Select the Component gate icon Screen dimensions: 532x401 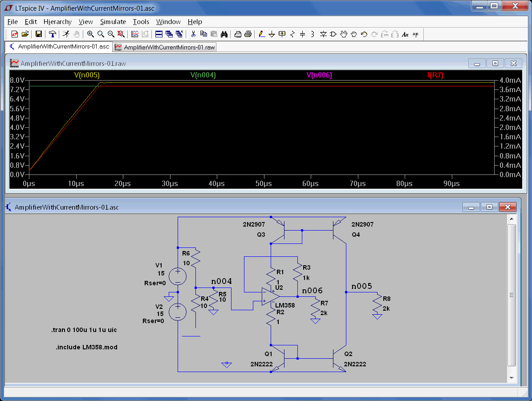pyautogui.click(x=333, y=34)
